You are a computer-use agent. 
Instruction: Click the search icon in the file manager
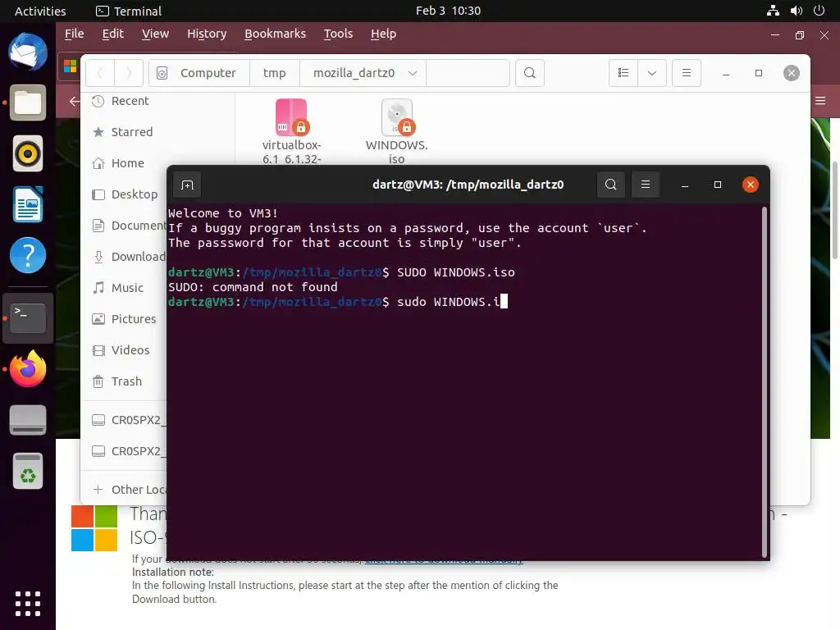pos(530,73)
